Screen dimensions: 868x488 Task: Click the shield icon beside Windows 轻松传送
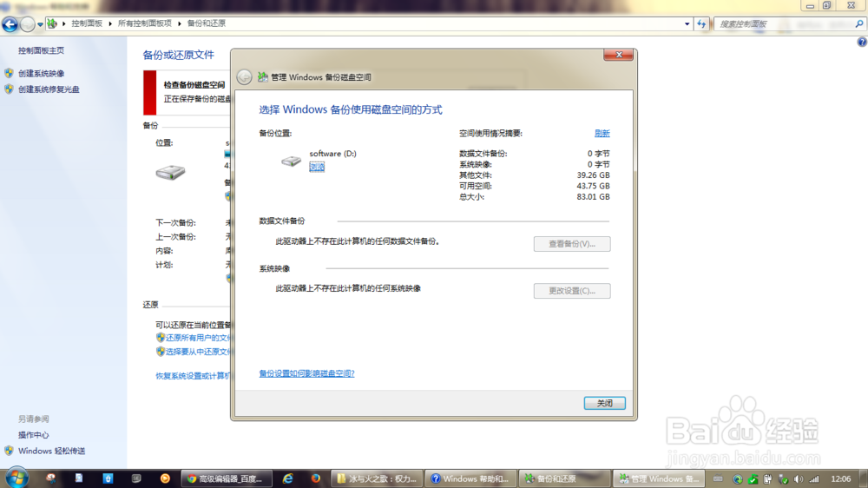[x=9, y=451]
